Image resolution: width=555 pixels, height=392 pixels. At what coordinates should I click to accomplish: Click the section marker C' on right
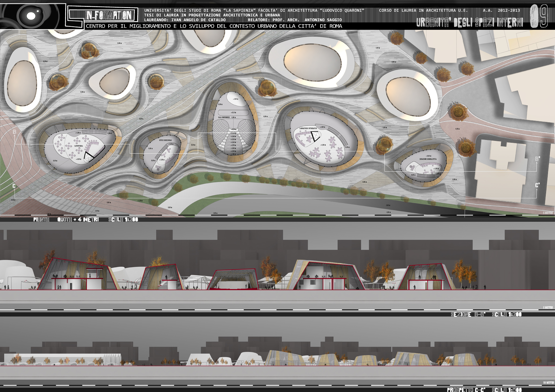(x=537, y=185)
